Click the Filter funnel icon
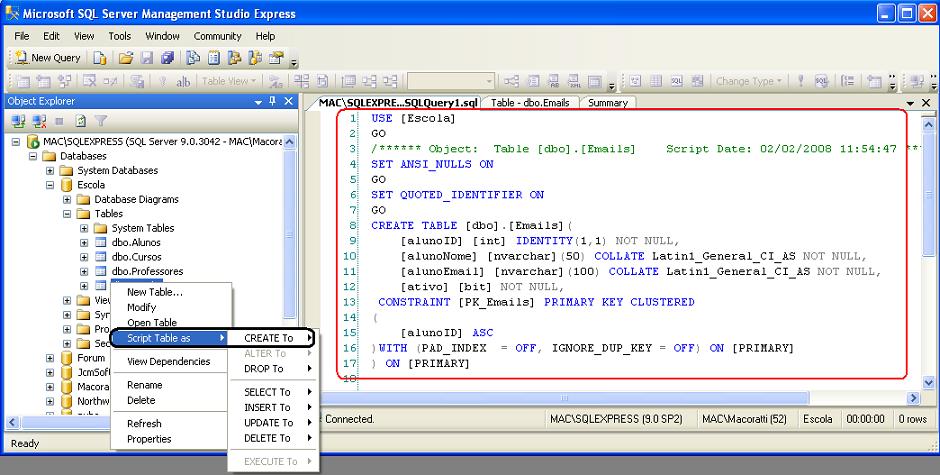940x475 pixels. click(101, 121)
